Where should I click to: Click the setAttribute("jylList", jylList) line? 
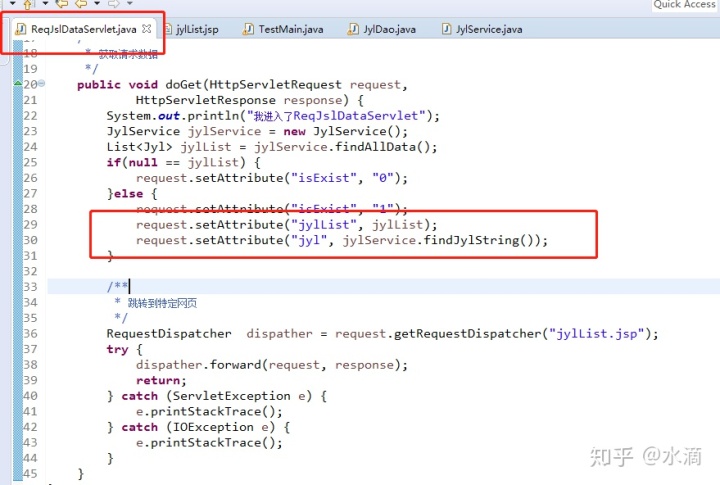pos(287,225)
